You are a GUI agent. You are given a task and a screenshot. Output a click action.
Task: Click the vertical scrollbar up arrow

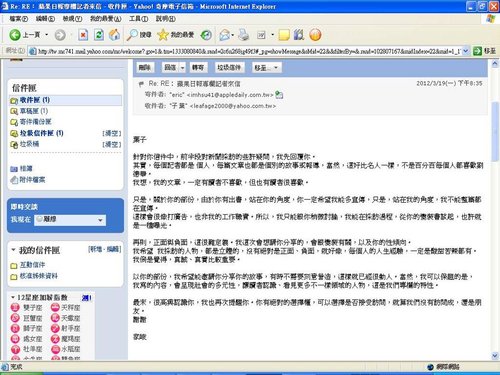pos(495,63)
